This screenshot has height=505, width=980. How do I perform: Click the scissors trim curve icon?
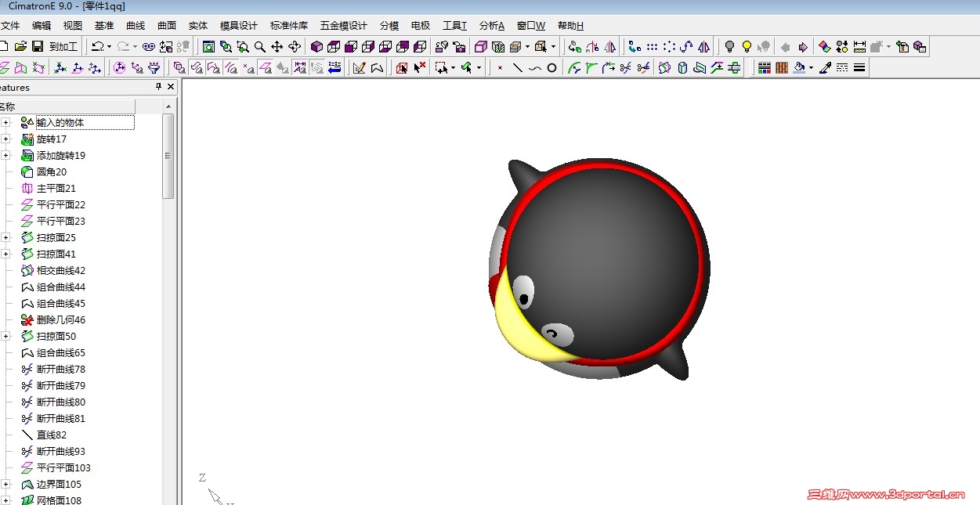tap(626, 68)
